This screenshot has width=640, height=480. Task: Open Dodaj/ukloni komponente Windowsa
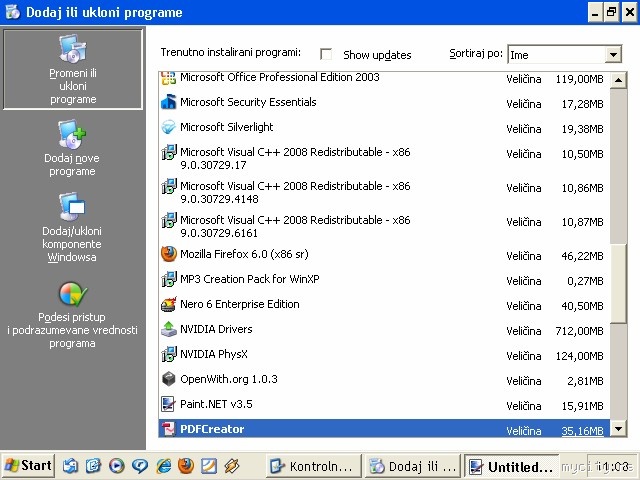coord(72,228)
